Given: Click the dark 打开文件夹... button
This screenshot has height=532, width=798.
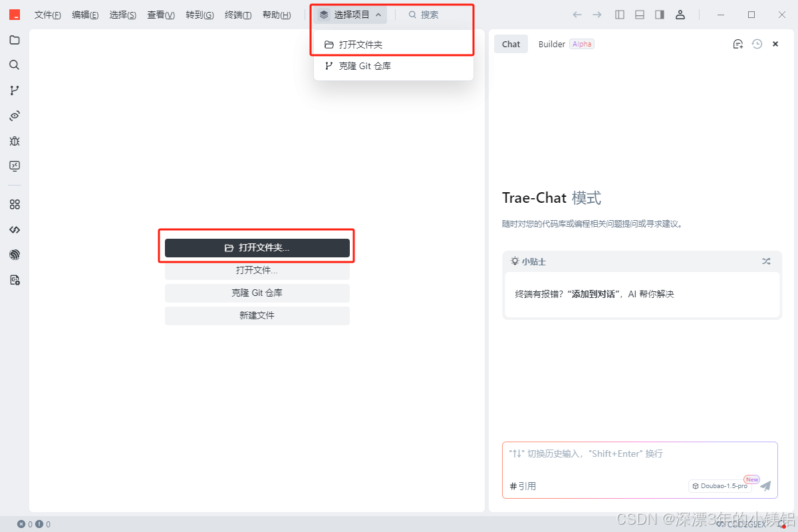Looking at the screenshot, I should tap(257, 247).
